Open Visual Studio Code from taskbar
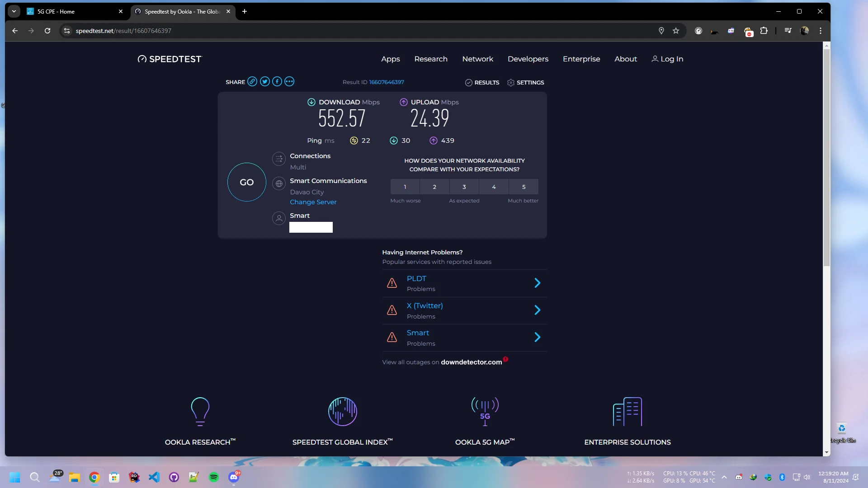 [x=154, y=477]
